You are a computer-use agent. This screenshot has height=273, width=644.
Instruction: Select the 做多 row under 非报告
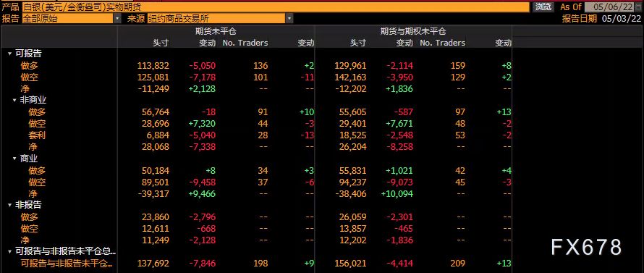coord(30,217)
